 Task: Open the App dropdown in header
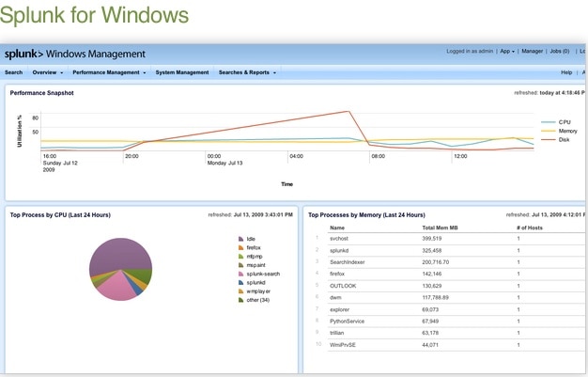pos(507,51)
